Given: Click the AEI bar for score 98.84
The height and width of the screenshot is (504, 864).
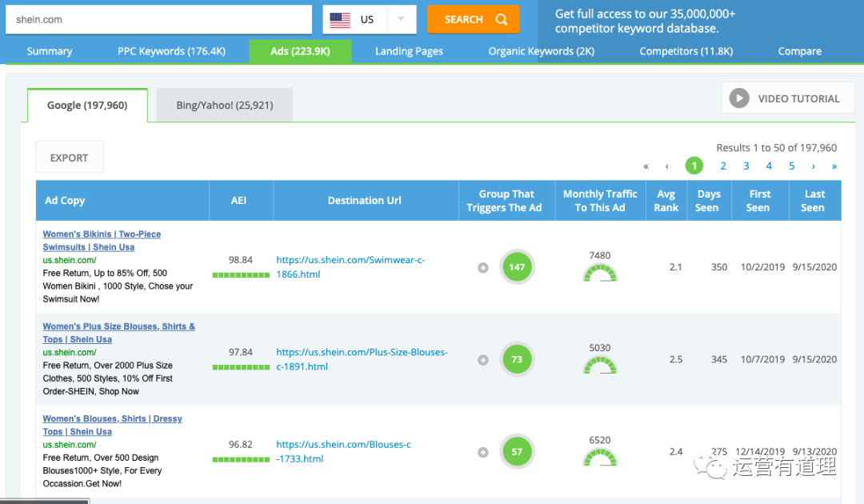Looking at the screenshot, I should tap(241, 275).
